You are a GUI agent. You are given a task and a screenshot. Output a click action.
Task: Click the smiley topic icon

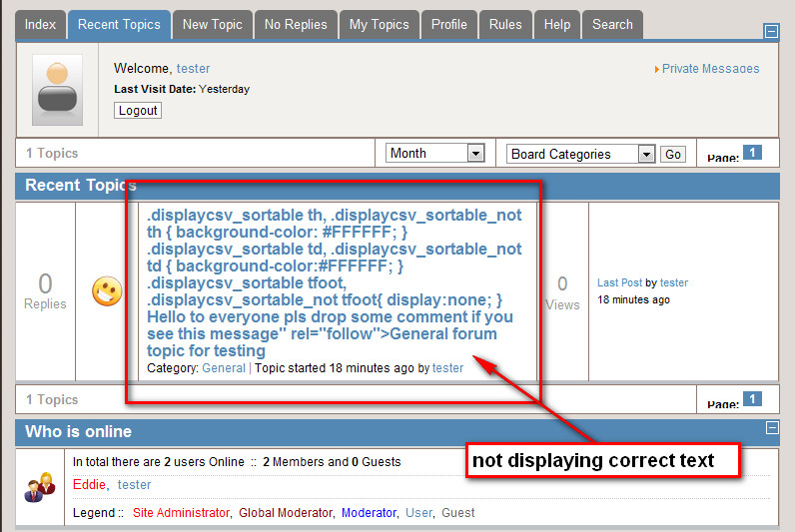[x=107, y=291]
